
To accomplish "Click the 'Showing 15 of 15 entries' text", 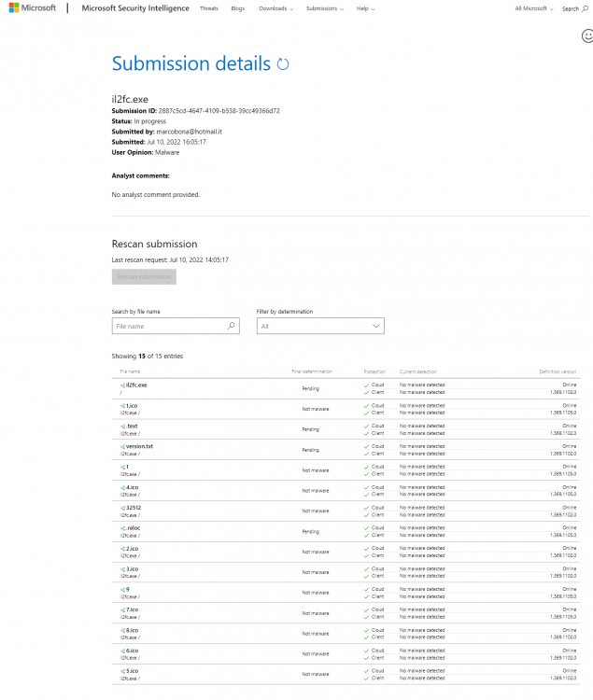I will (148, 357).
